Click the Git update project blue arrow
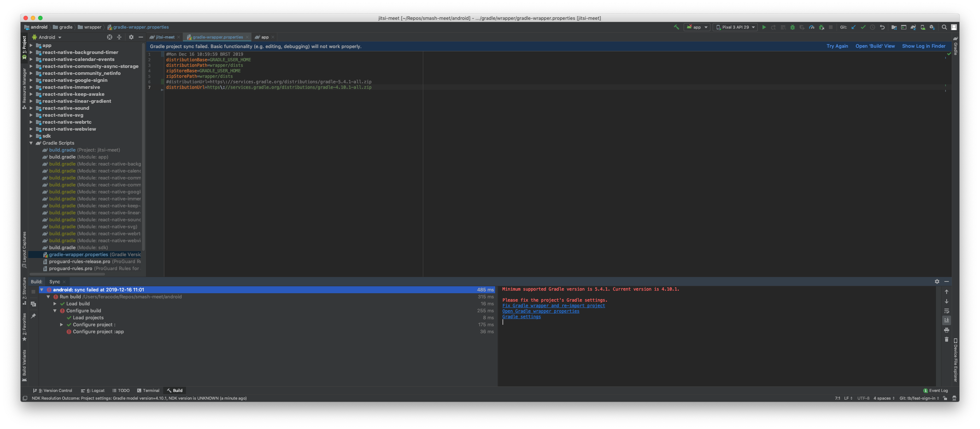 pos(853,27)
